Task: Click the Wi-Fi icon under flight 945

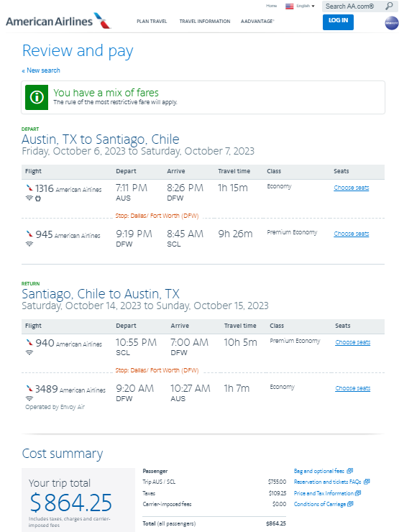Action: tap(29, 244)
